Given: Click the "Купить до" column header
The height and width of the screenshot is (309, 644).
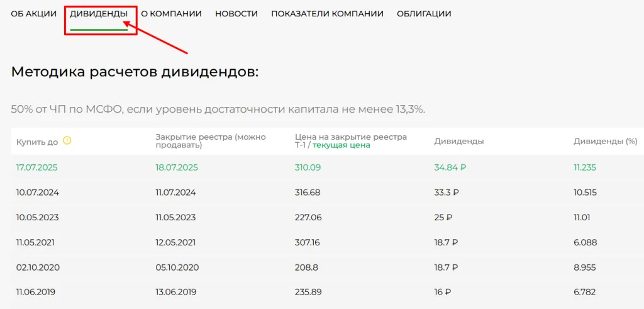Looking at the screenshot, I should tap(37, 142).
